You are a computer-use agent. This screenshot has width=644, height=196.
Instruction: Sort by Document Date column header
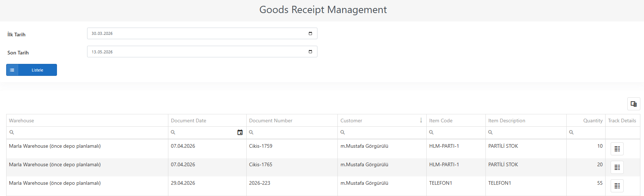click(x=207, y=121)
